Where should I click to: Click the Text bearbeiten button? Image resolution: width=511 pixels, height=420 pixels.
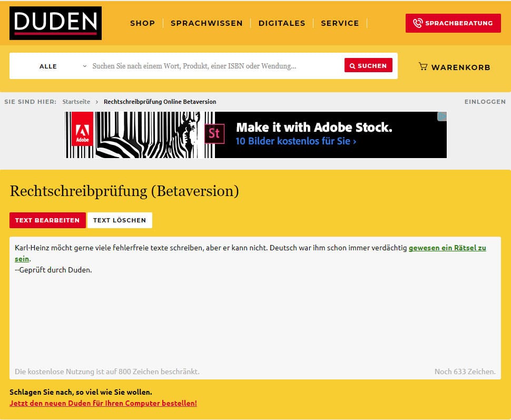pos(47,220)
